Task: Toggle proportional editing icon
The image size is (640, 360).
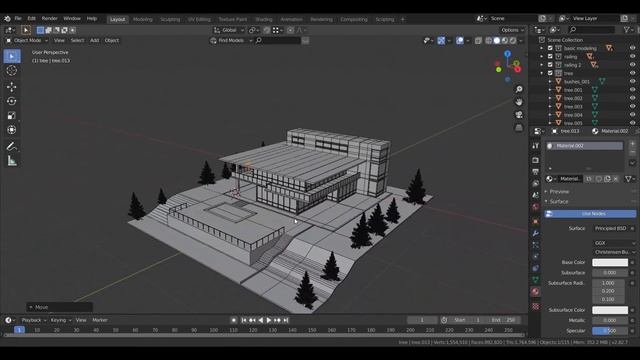Action: coord(290,30)
